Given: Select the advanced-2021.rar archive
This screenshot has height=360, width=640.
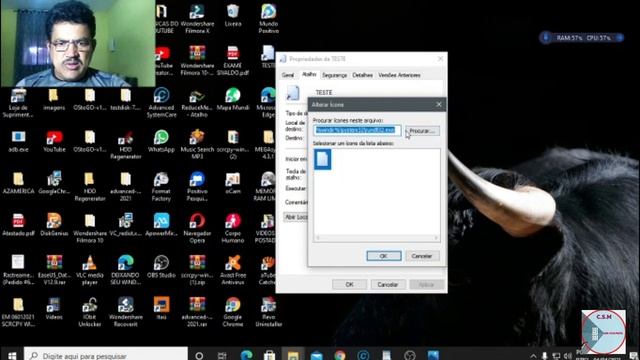Looking at the screenshot, I should coord(197,312).
